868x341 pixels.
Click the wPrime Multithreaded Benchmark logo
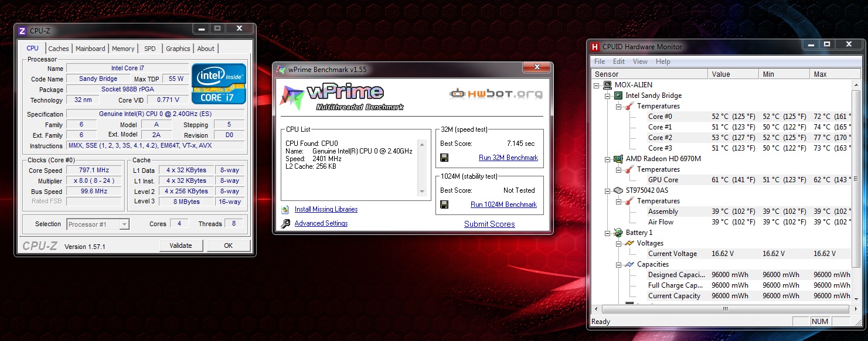click(342, 97)
